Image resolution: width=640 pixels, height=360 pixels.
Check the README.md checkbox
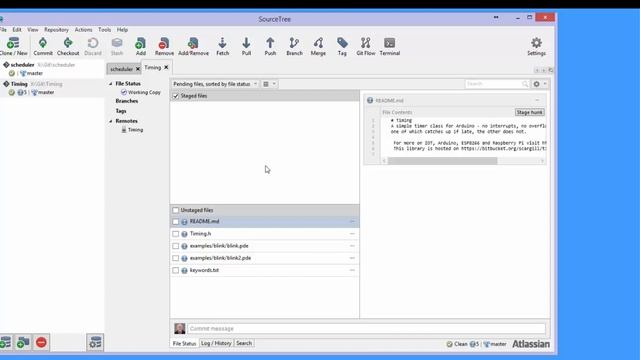(x=176, y=222)
